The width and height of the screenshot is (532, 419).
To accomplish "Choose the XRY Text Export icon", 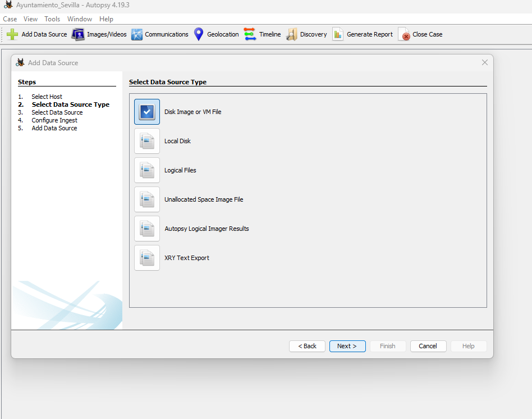I will [x=147, y=258].
